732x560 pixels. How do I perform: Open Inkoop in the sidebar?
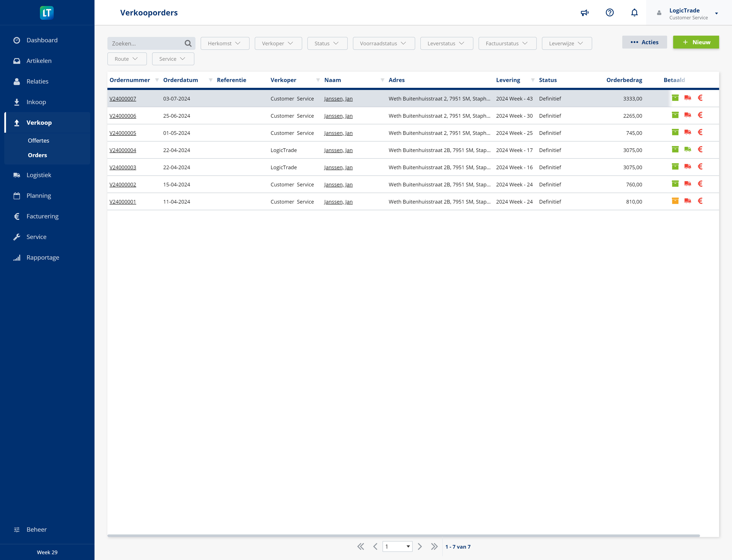pyautogui.click(x=36, y=102)
